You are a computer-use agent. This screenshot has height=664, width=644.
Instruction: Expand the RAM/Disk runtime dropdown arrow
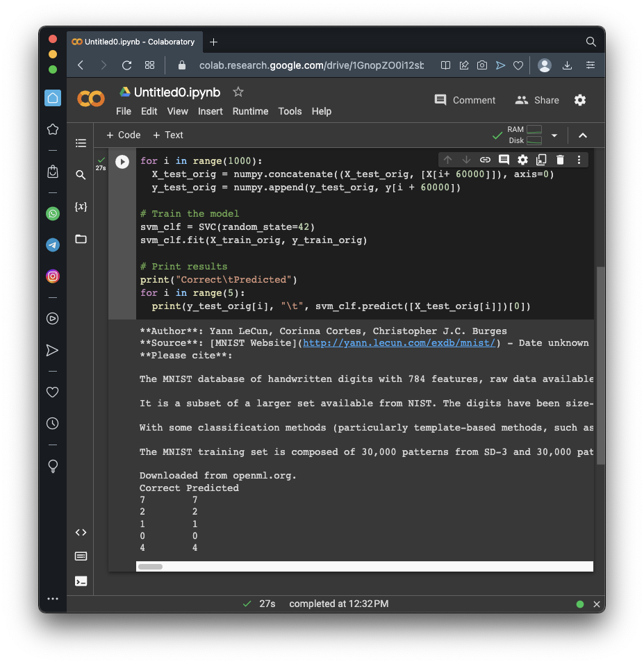(x=554, y=135)
